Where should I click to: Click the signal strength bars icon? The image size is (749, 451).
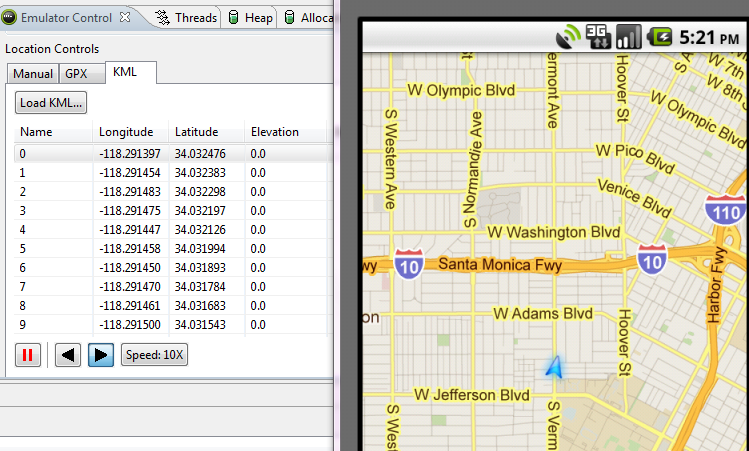tap(628, 37)
